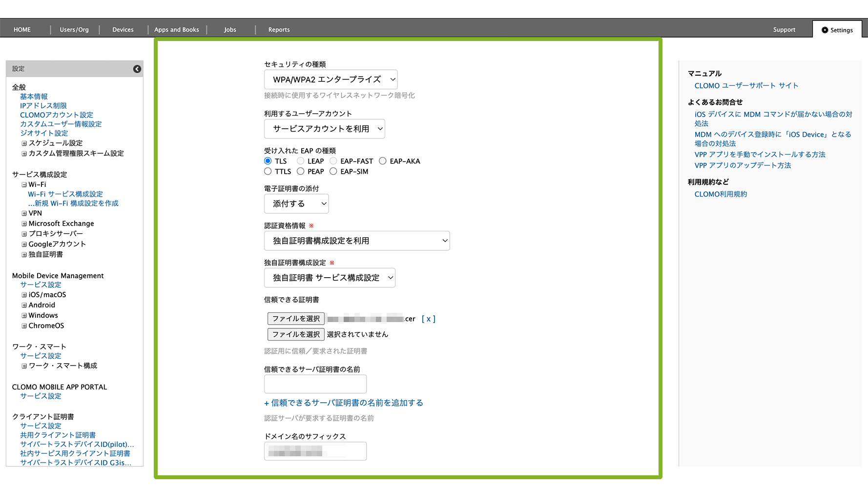Expand the VPN tree node
The height and width of the screenshot is (488, 868).
[24, 213]
